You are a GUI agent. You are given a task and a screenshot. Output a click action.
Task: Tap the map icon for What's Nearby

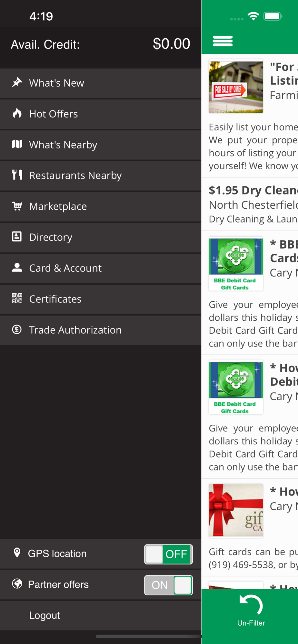17,144
